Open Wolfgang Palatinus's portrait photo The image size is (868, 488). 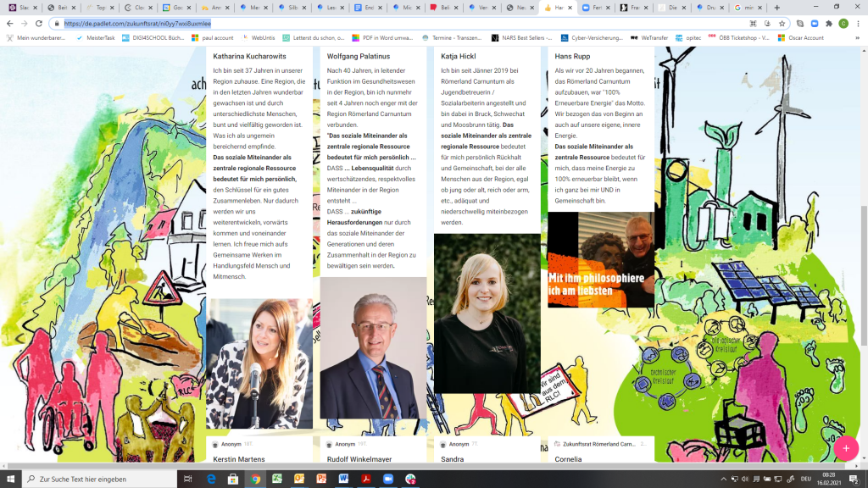(373, 347)
